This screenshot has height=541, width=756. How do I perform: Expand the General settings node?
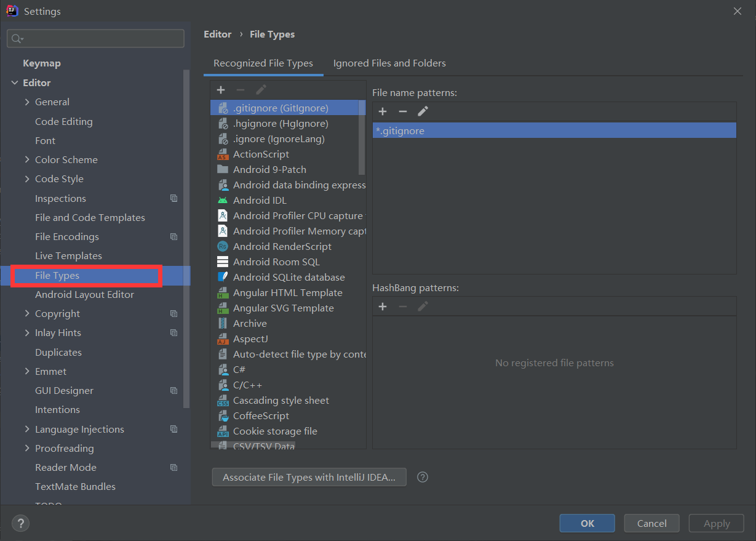(x=27, y=102)
